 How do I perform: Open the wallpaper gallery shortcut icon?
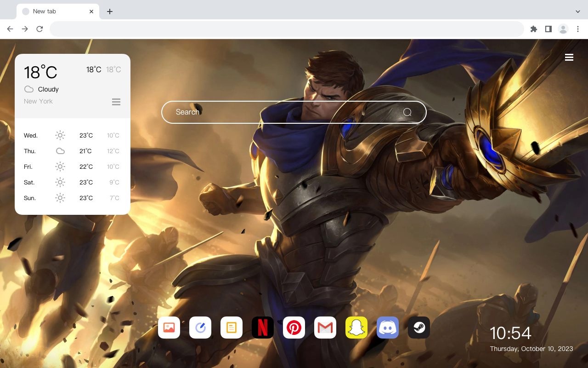pyautogui.click(x=169, y=328)
